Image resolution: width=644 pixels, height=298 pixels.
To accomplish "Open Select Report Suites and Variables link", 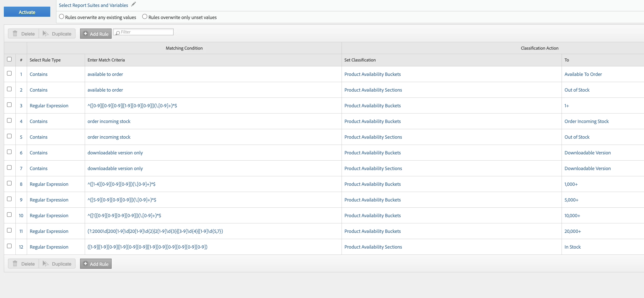I will [x=93, y=5].
